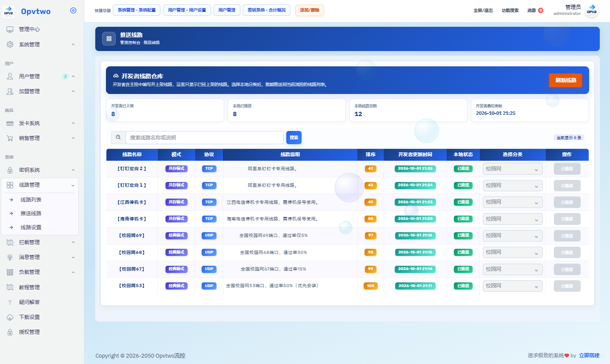Click the 授权管理 padlock icon
The image size is (610, 364).
click(x=10, y=332)
